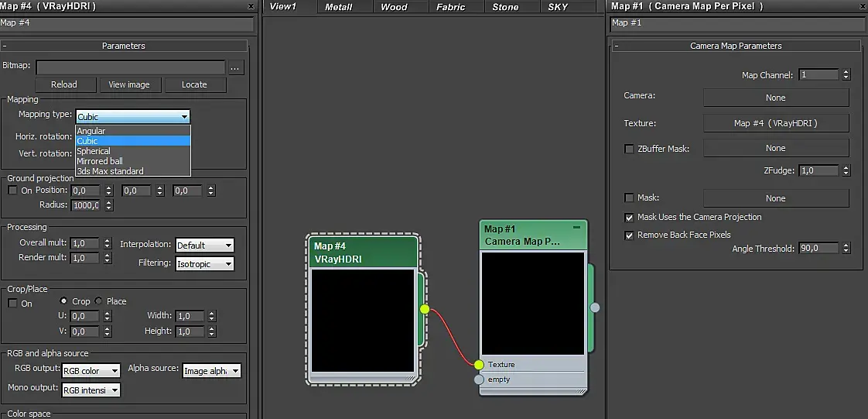Click the Texture input socket on Camera Map node
This screenshot has height=419, width=868.
point(479,365)
